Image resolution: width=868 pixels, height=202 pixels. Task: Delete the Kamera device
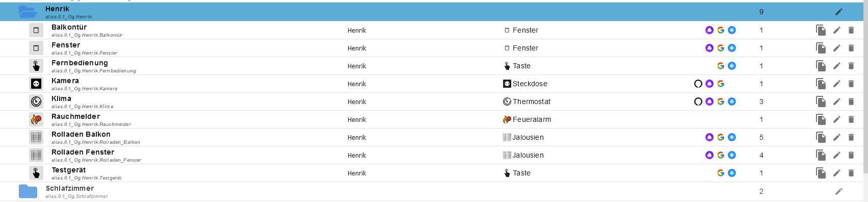pos(851,84)
